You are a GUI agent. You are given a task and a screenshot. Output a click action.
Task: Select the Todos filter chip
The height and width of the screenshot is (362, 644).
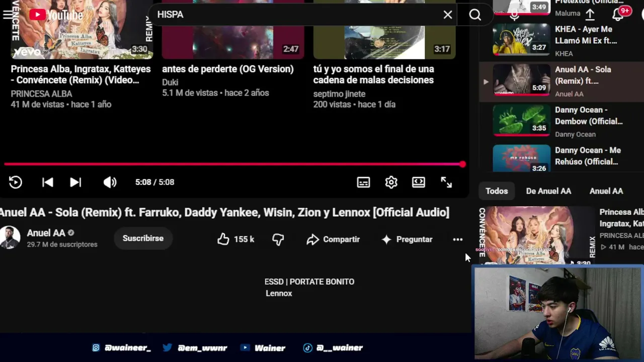(x=497, y=191)
